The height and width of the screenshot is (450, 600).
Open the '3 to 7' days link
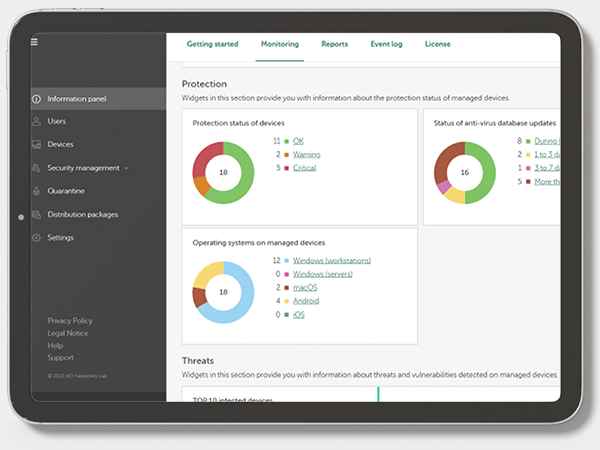point(547,168)
